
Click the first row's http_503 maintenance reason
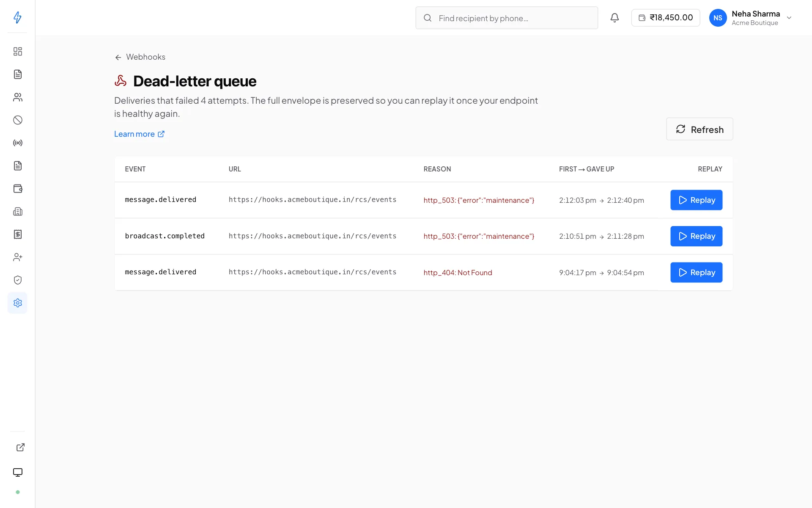(479, 200)
